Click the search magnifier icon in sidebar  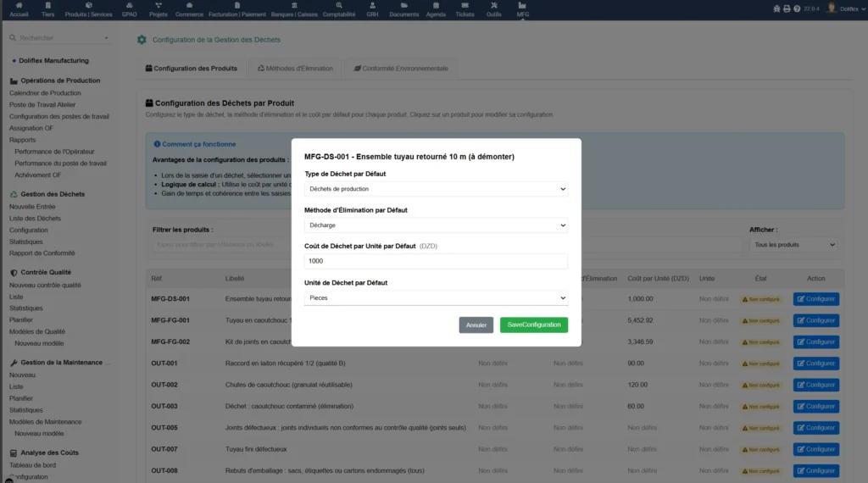[x=12, y=37]
